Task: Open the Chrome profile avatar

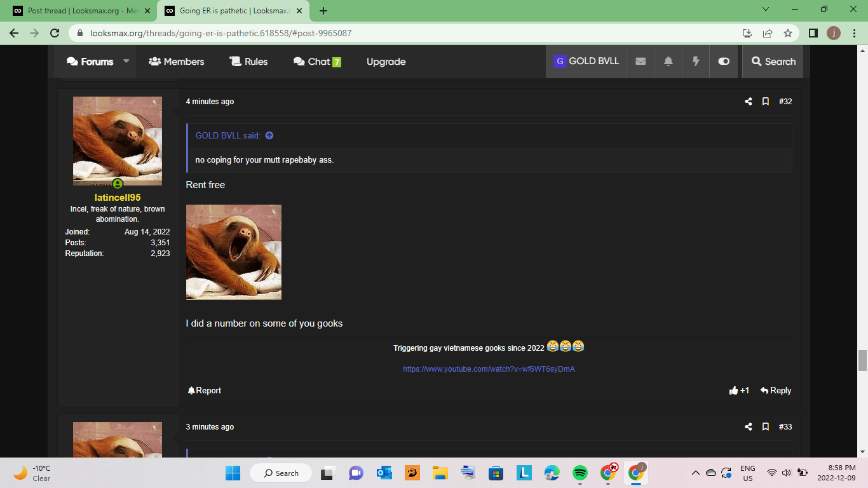Action: (x=834, y=33)
